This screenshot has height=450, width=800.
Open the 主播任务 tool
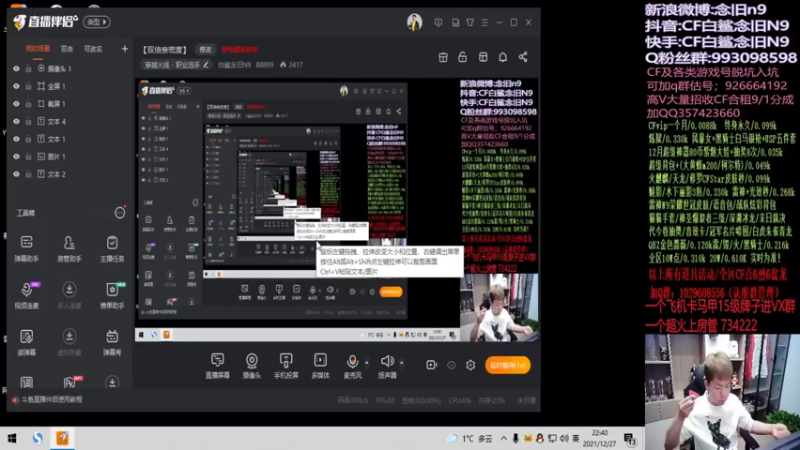[112, 248]
